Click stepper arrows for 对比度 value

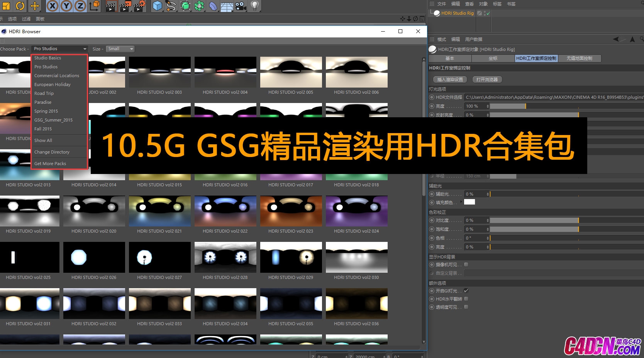488,220
